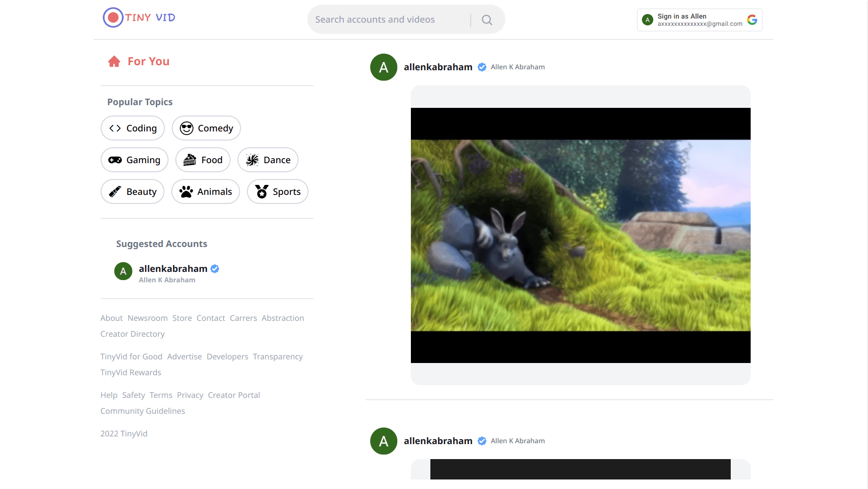Open the Dance topic
This screenshot has width=868, height=489.
click(x=268, y=160)
